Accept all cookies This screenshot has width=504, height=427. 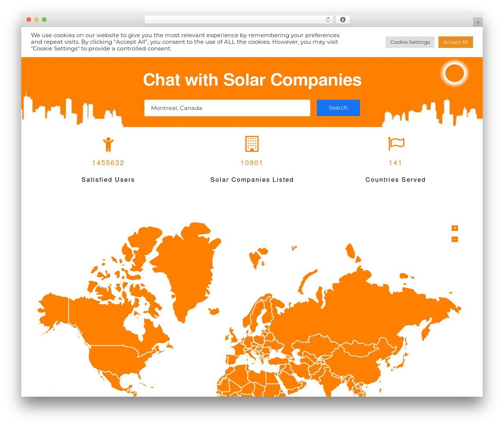pos(456,42)
